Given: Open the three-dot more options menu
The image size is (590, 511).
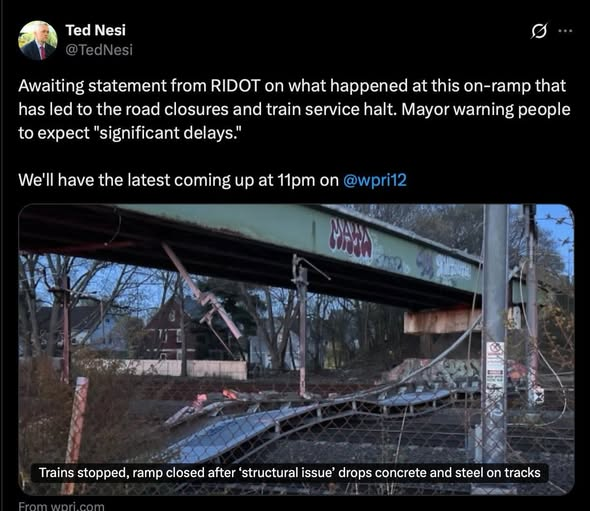Looking at the screenshot, I should [x=565, y=31].
